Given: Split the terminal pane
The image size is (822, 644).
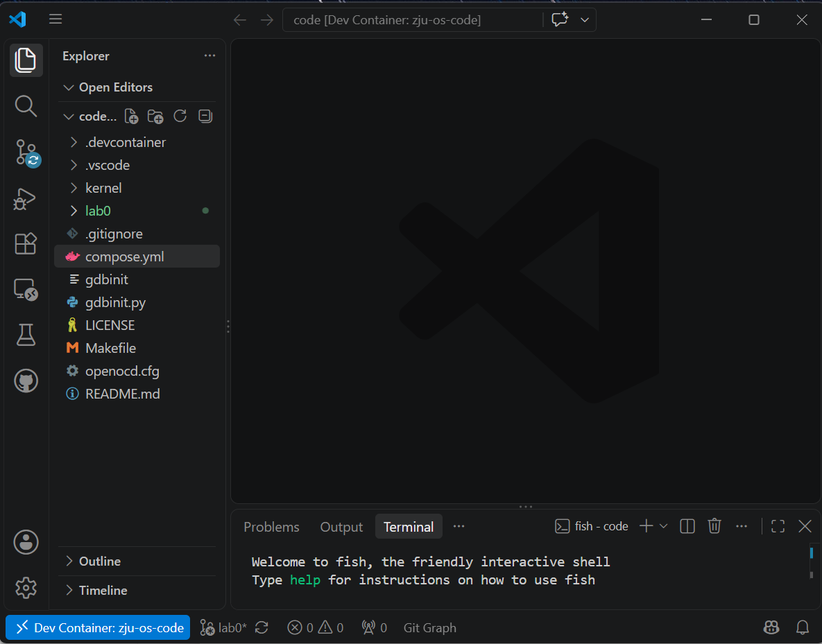Looking at the screenshot, I should 687,526.
